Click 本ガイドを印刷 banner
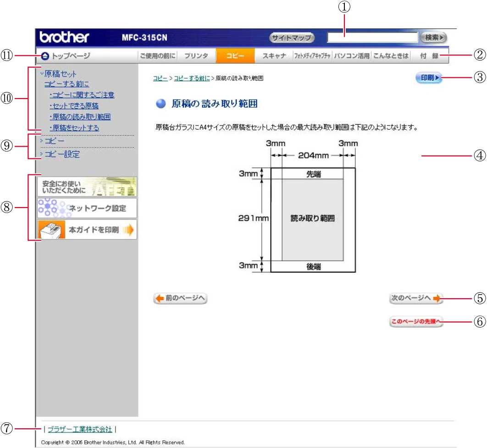 click(x=87, y=229)
